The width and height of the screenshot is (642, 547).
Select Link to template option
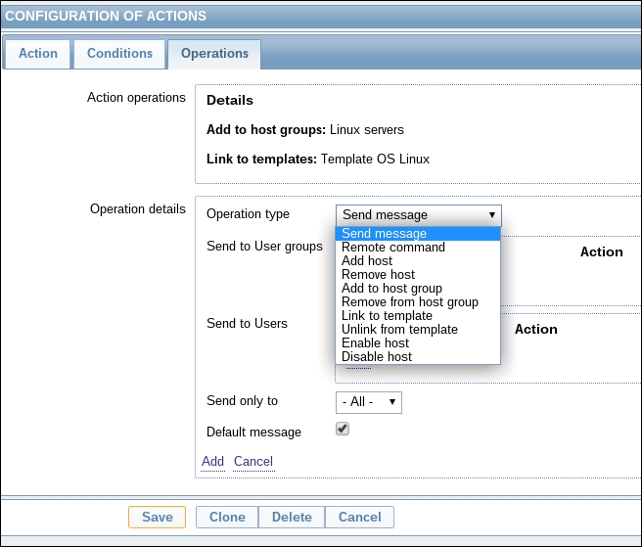coord(386,316)
